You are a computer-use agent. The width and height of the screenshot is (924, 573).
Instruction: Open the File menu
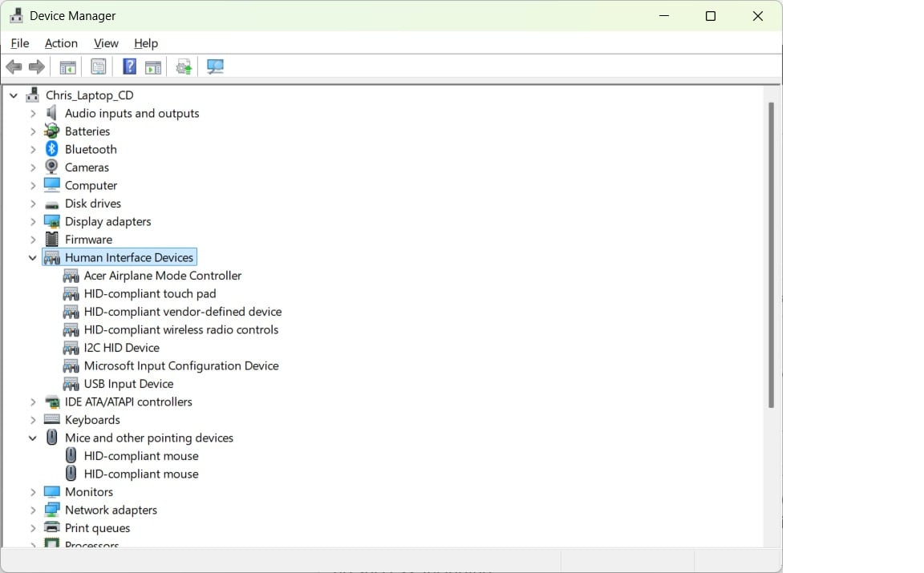(x=19, y=43)
